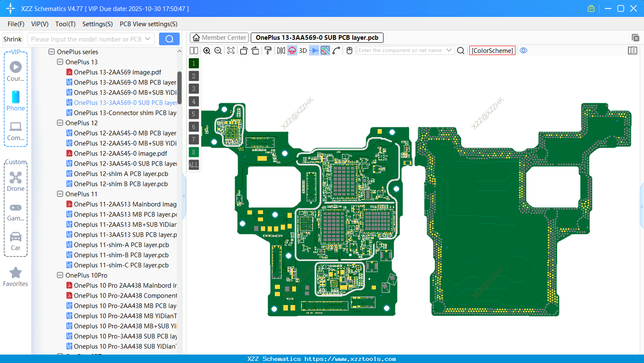Select layer 8 in the layer list
The width and height of the screenshot is (644, 363).
click(193, 152)
